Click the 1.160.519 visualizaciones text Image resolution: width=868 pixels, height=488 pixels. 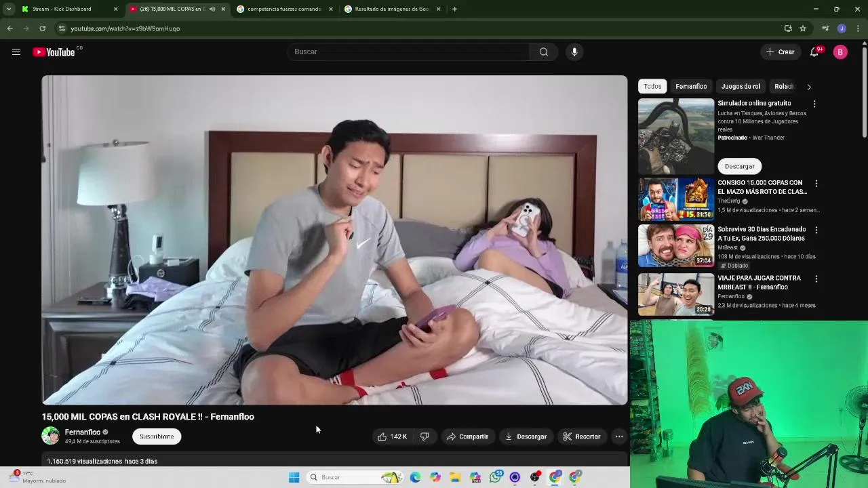[x=84, y=461]
